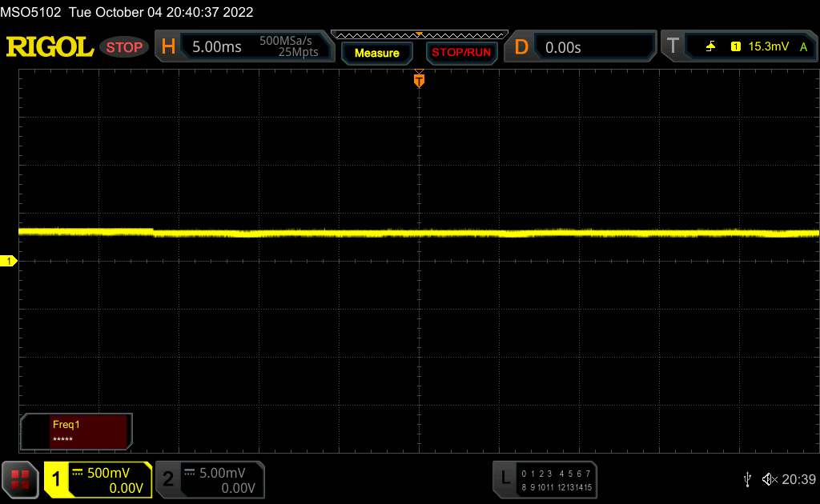Viewport: 820px width, 504px height.
Task: Click the trigger mode A indicator
Action: click(803, 47)
